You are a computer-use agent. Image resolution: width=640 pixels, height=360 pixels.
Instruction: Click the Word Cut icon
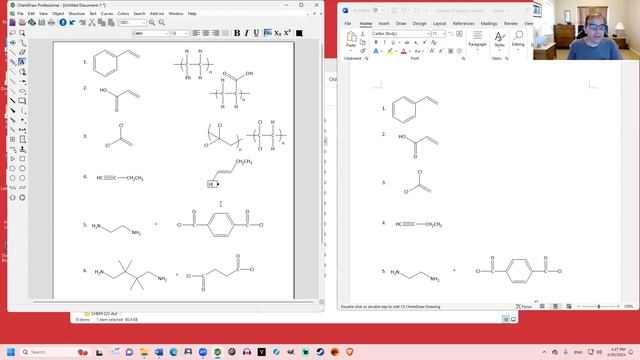362,34
